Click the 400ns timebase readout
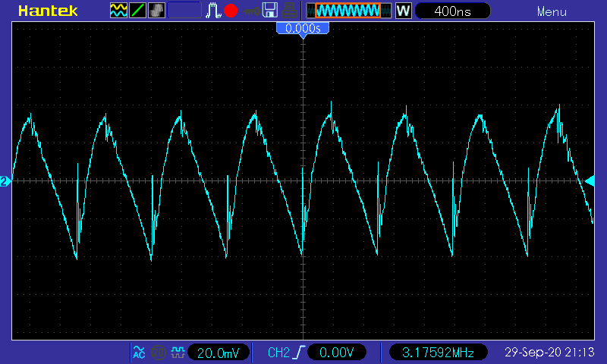The height and width of the screenshot is (364, 607). (x=452, y=11)
